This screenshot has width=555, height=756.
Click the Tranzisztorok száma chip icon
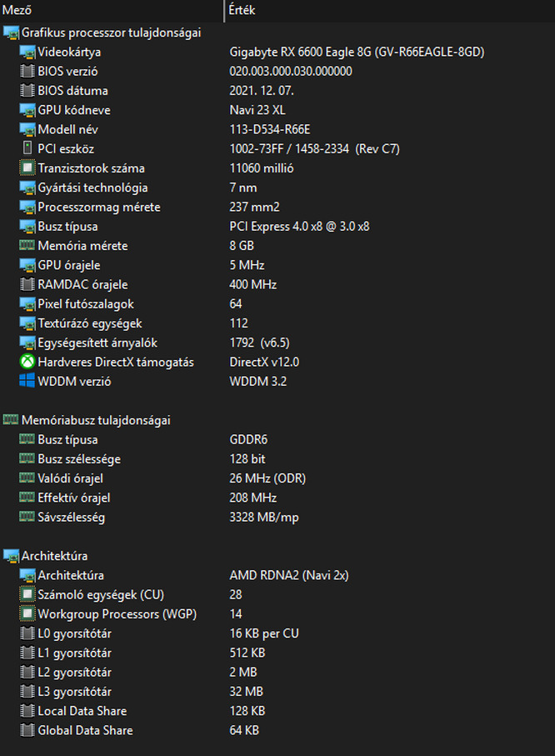27,168
